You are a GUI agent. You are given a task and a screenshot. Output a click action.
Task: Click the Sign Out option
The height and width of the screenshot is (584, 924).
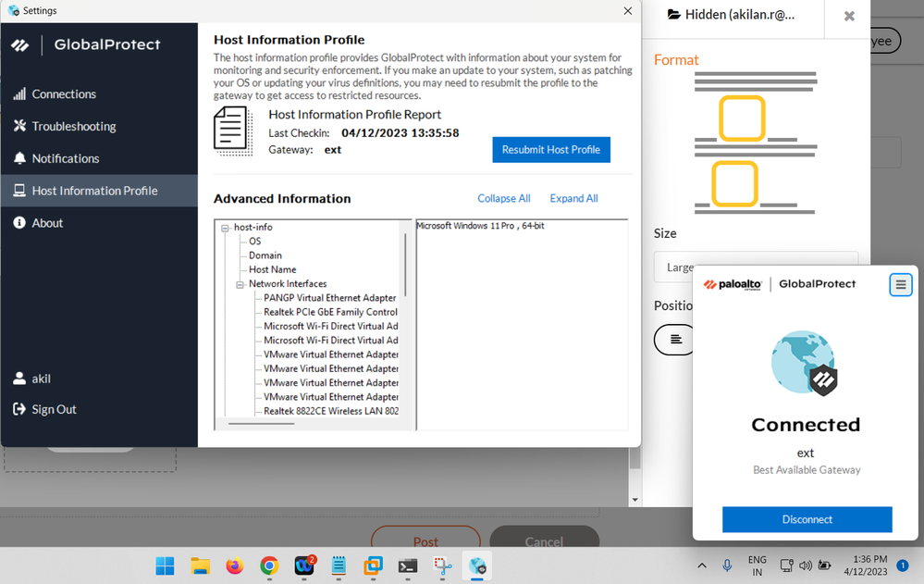click(54, 409)
